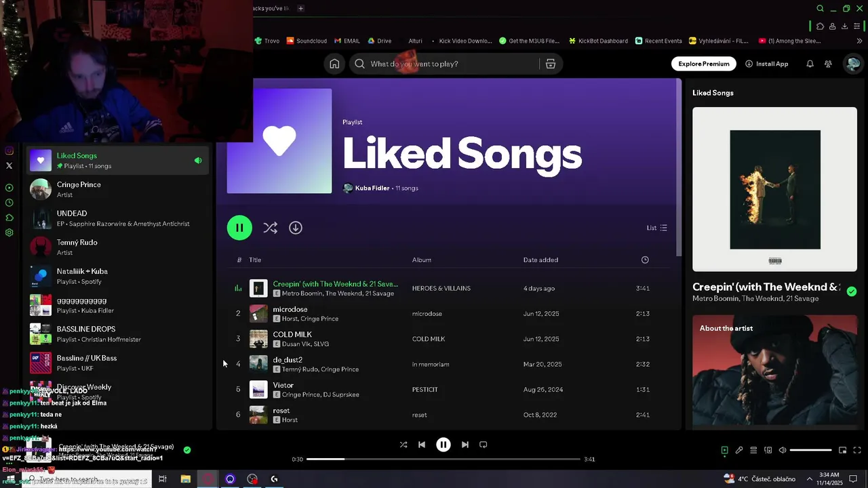Open browser search tabs magnifier icon

pyautogui.click(x=820, y=9)
